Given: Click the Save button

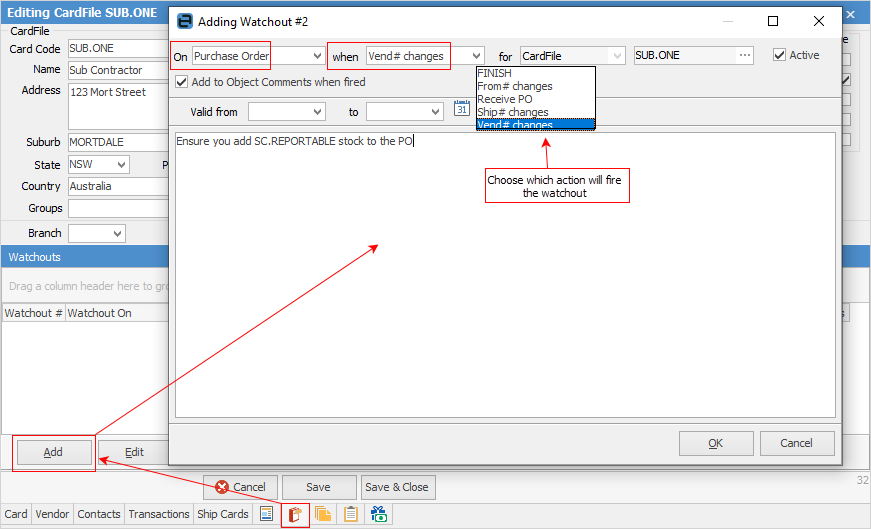Looking at the screenshot, I should point(319,487).
